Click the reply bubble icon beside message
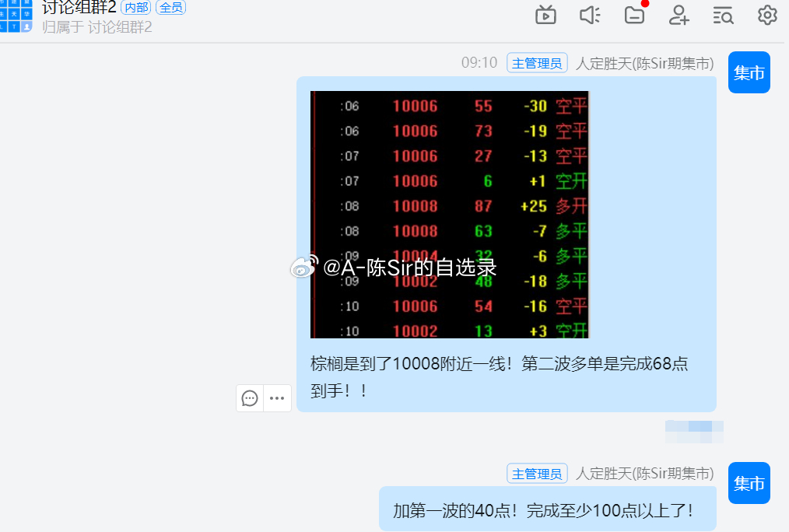789x532 pixels. click(x=250, y=398)
